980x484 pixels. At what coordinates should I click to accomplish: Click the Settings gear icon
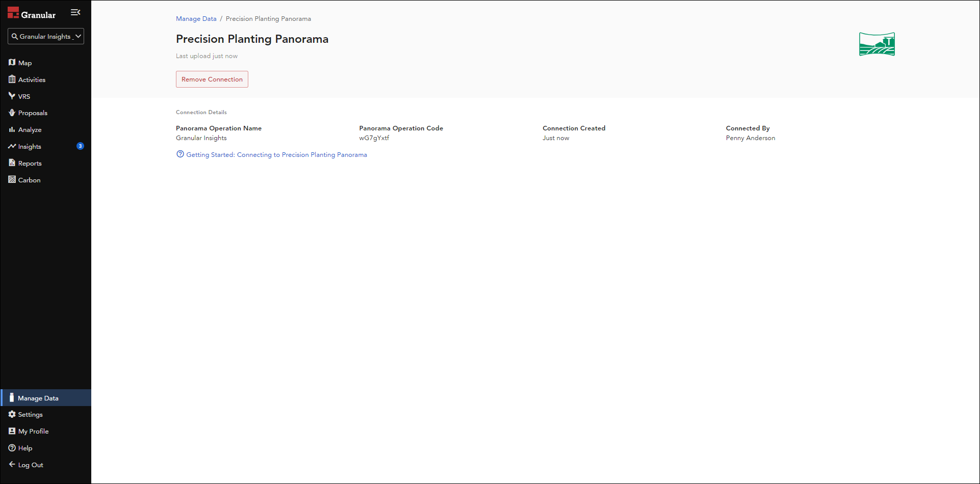click(12, 414)
